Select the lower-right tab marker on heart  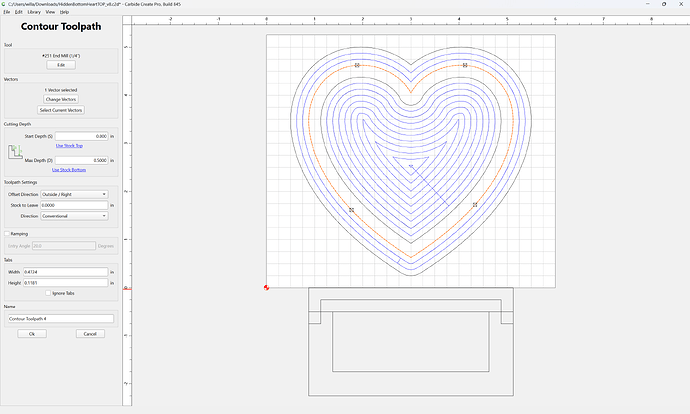tap(475, 205)
